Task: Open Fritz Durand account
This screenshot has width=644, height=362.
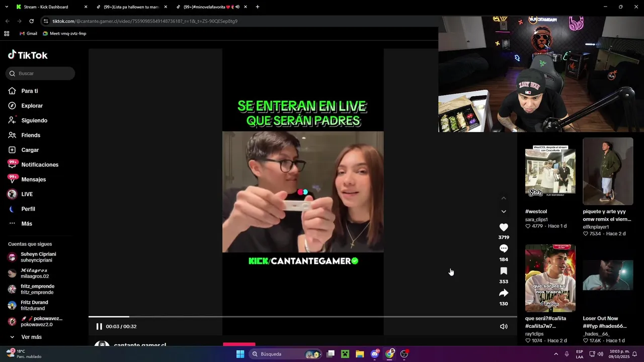Action: pyautogui.click(x=34, y=305)
